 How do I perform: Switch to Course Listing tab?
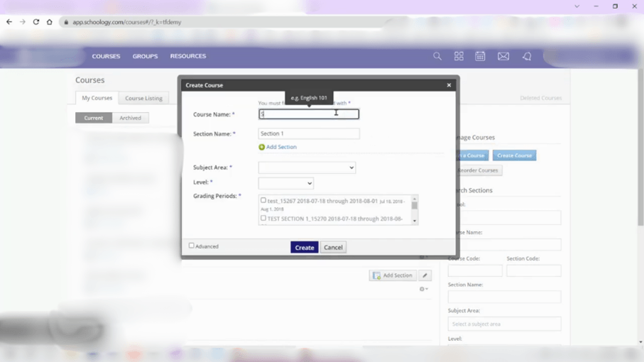tap(143, 98)
